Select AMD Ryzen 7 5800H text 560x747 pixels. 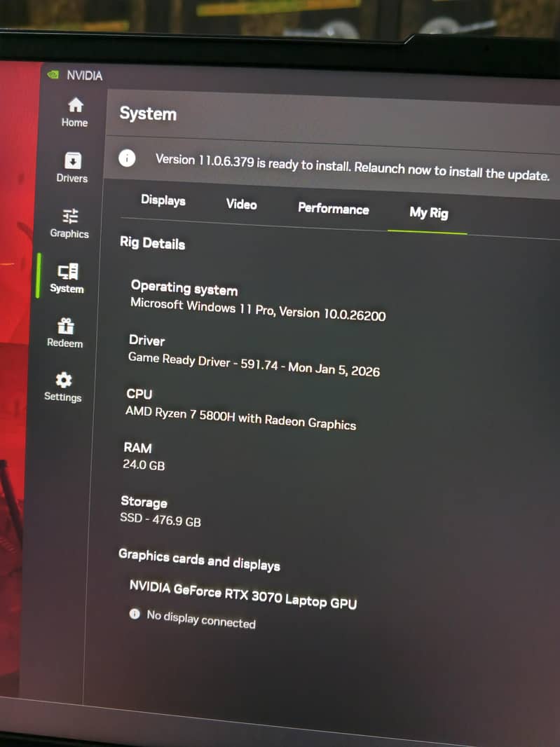click(240, 418)
